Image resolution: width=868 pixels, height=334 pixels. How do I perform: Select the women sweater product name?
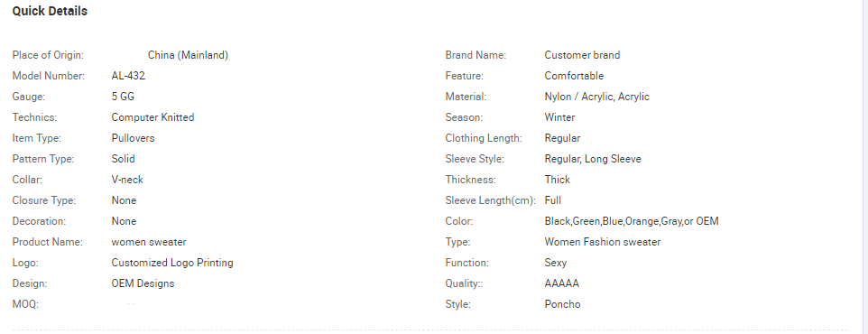[149, 242]
